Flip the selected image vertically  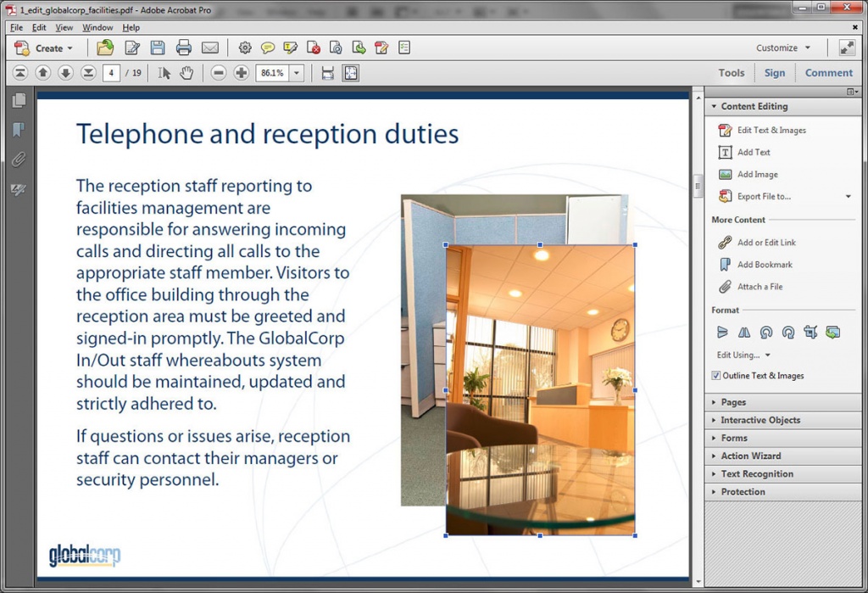point(722,332)
